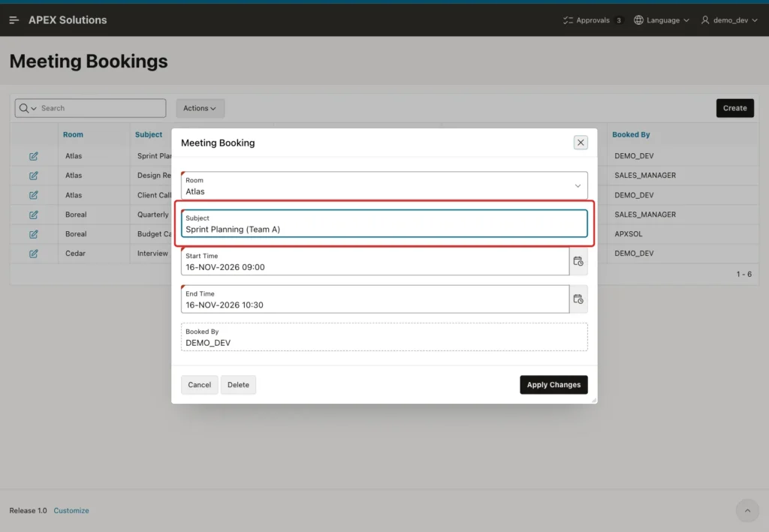Edit the Boreal Budget row

pos(33,234)
